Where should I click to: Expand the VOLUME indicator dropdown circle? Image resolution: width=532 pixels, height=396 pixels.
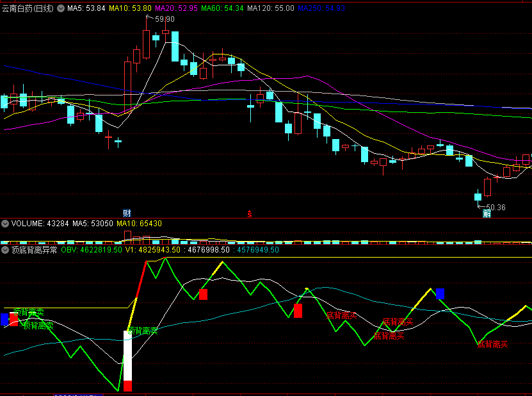[5, 224]
